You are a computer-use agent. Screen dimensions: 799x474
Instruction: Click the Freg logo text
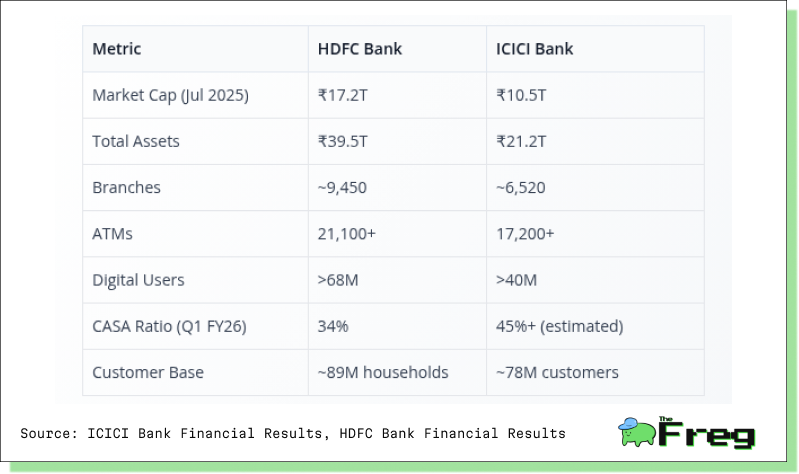[707, 433]
